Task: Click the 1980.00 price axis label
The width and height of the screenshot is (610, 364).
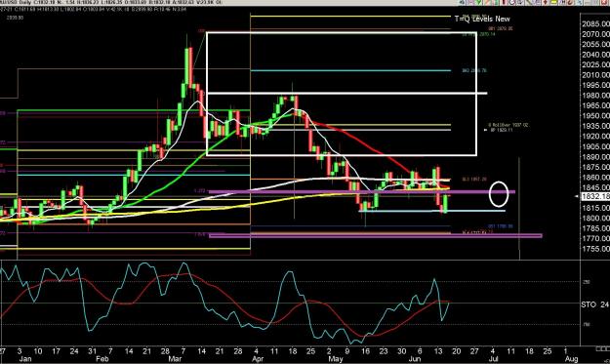Action: click(x=595, y=96)
